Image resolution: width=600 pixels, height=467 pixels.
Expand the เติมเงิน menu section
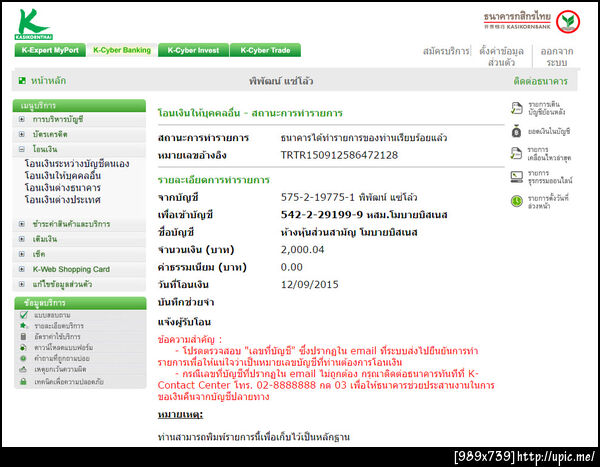click(22, 238)
